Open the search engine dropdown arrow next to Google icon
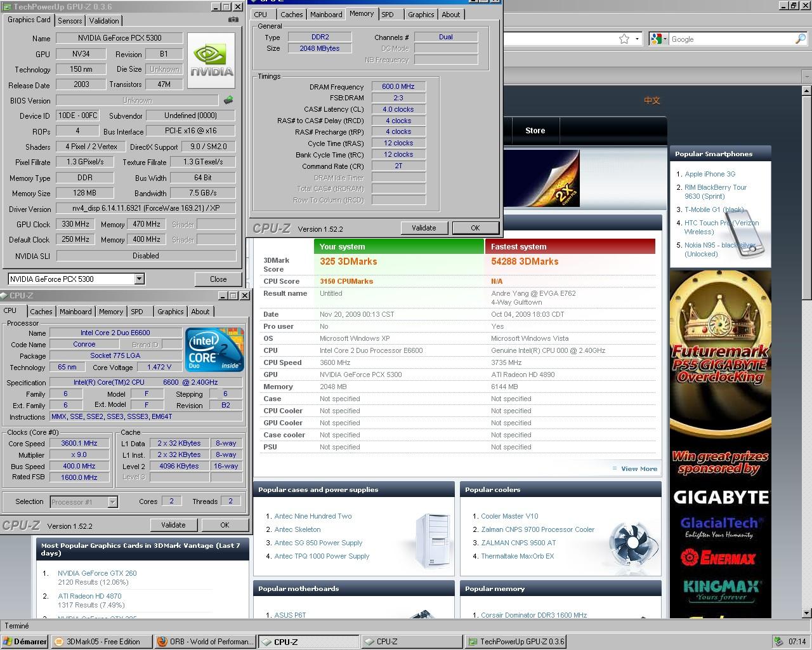812x650 pixels. pos(665,39)
